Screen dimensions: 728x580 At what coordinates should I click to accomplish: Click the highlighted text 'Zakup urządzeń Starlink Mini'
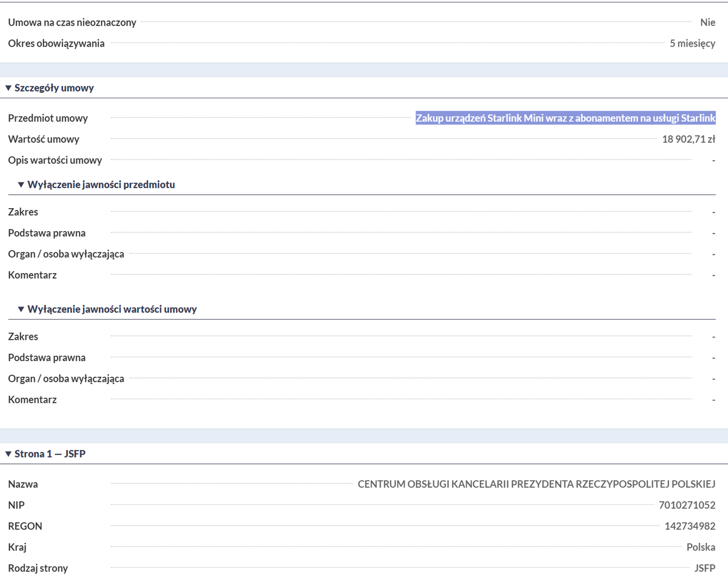[x=479, y=118]
